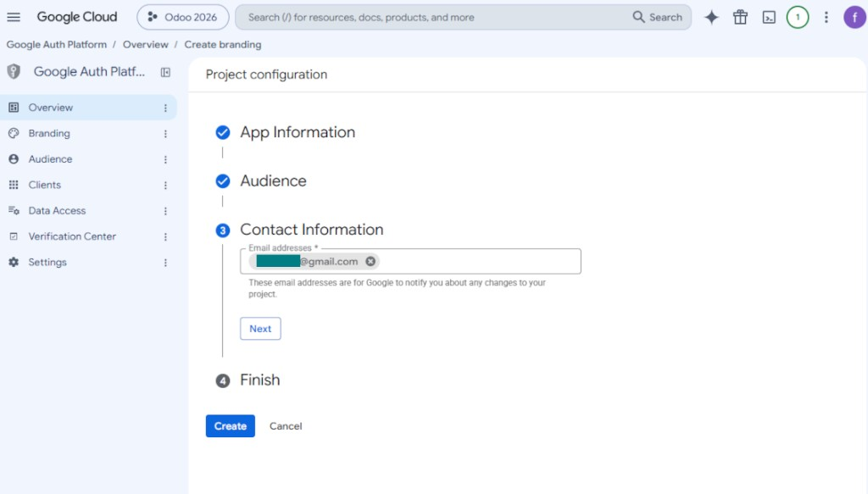Click the Settings gear icon
This screenshot has width=868, height=494.
click(x=14, y=262)
